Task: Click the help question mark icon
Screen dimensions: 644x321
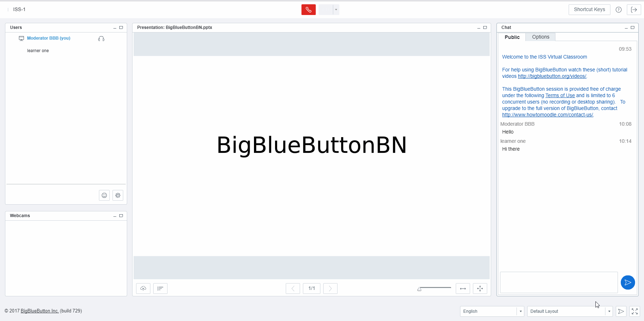Action: click(619, 10)
